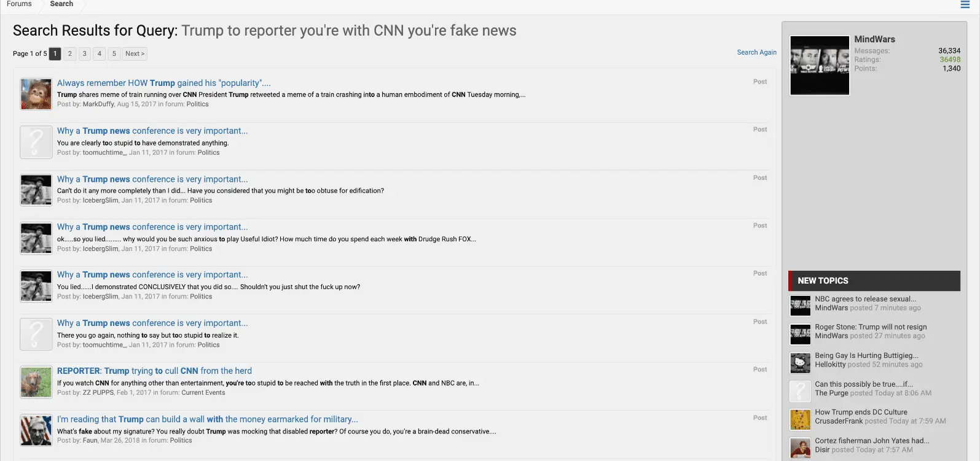Image resolution: width=980 pixels, height=461 pixels.
Task: Open 'How Trump ends DC Culture' topic
Action: (x=861, y=413)
